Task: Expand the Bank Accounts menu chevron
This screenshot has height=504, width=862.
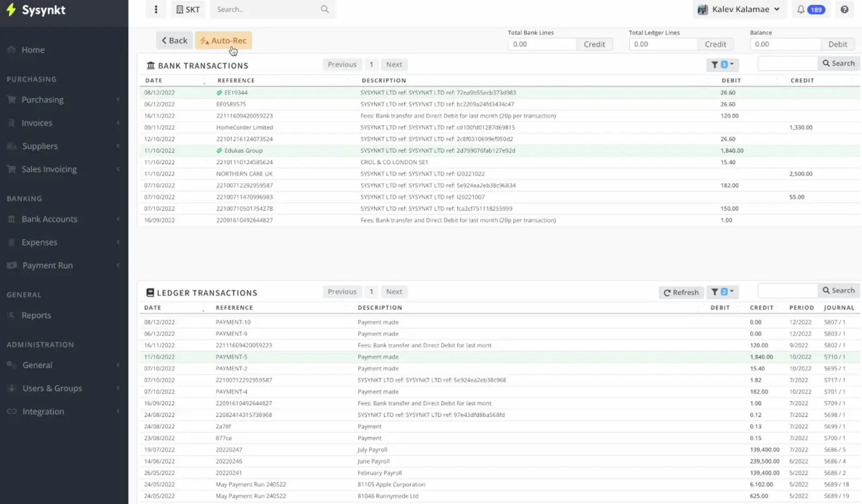Action: (118, 219)
